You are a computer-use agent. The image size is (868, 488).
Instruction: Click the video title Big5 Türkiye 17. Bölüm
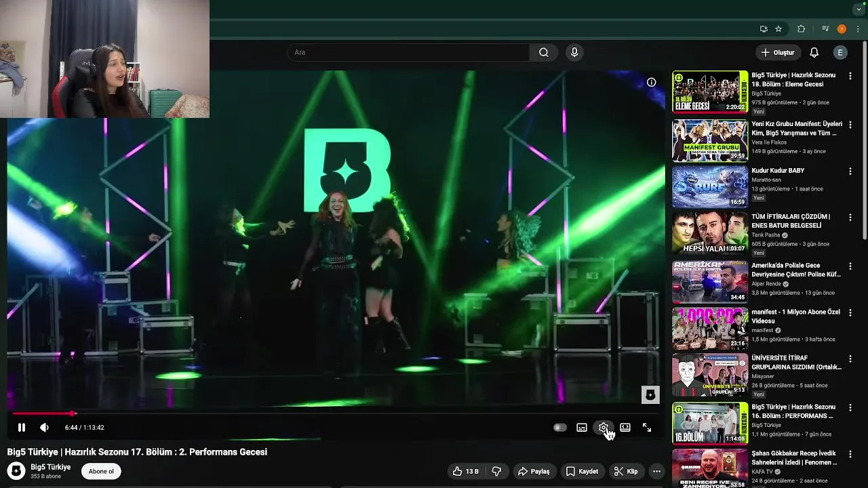tap(137, 452)
